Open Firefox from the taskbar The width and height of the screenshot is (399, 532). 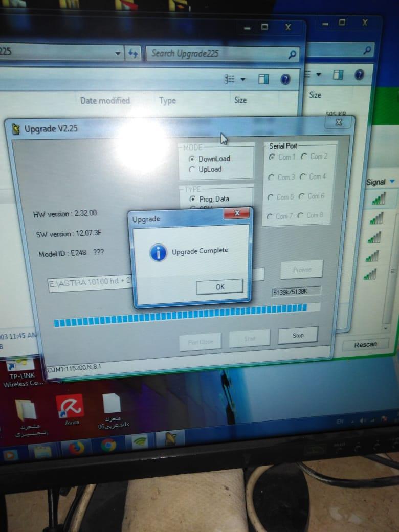tap(76, 448)
